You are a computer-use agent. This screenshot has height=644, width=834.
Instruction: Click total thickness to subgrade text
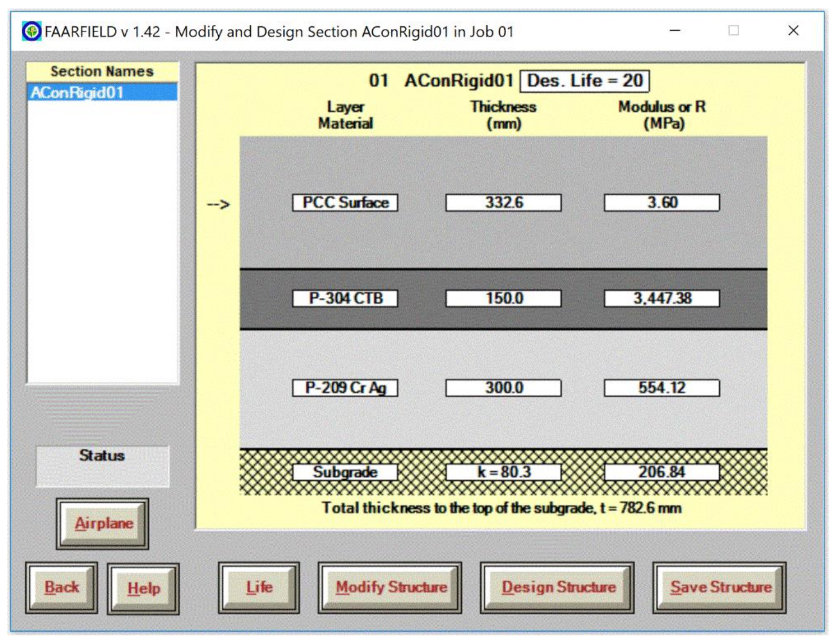[502, 508]
